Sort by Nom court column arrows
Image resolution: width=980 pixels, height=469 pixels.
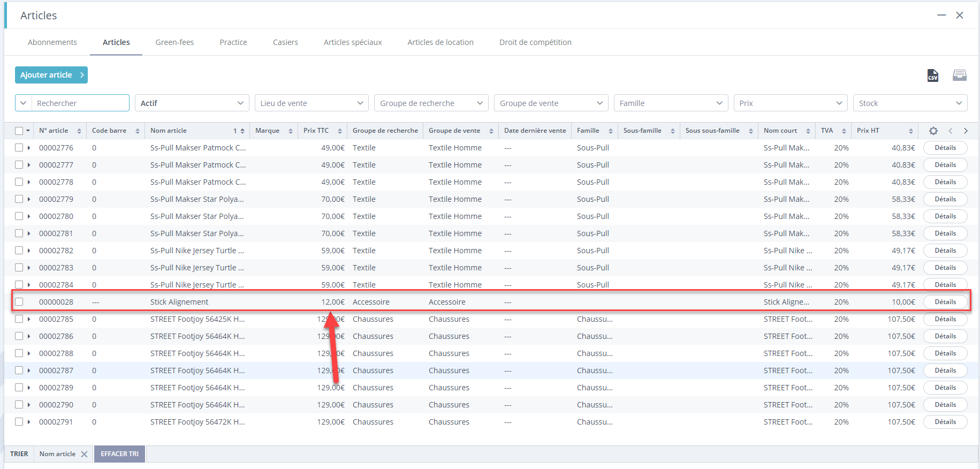pyautogui.click(x=808, y=131)
